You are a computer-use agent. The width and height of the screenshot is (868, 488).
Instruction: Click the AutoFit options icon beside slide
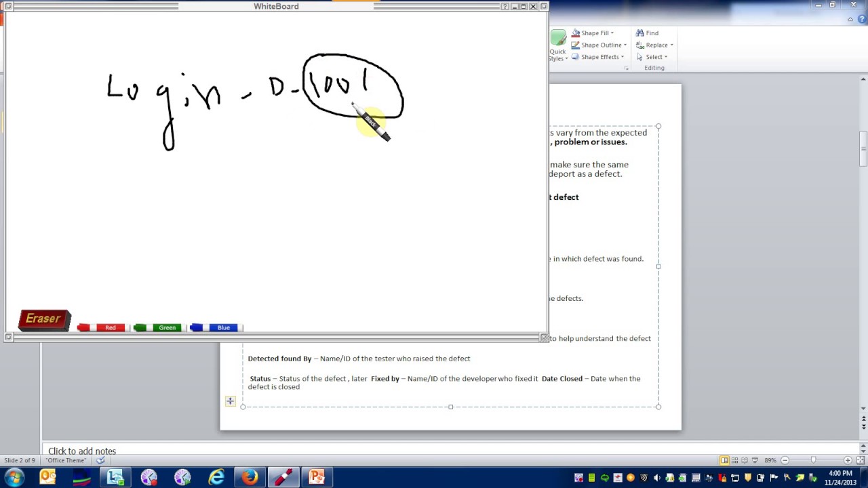tap(231, 401)
